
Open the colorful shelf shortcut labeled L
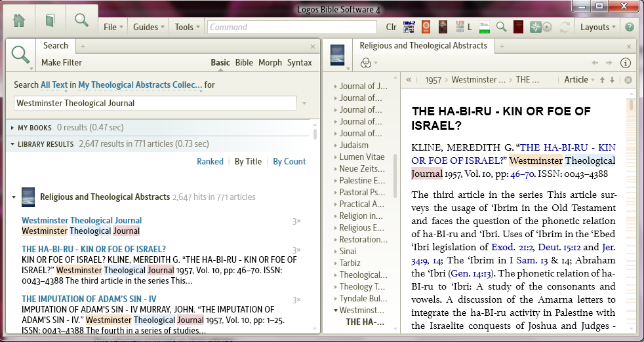click(464, 27)
